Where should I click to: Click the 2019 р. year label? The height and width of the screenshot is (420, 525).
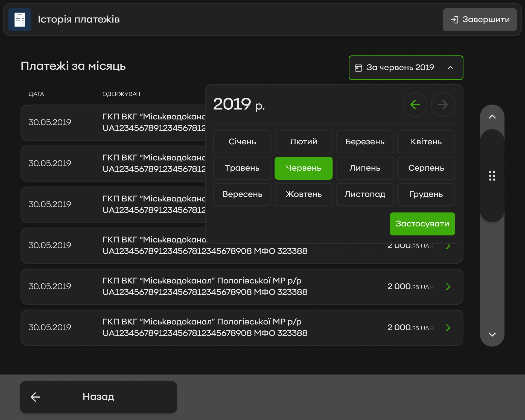point(239,104)
